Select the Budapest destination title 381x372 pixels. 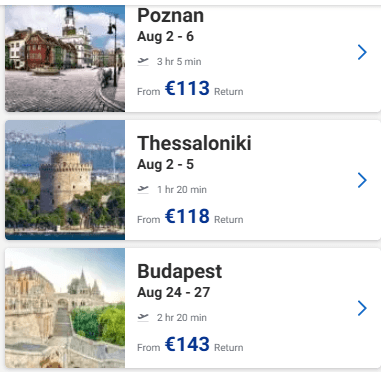[x=180, y=272]
